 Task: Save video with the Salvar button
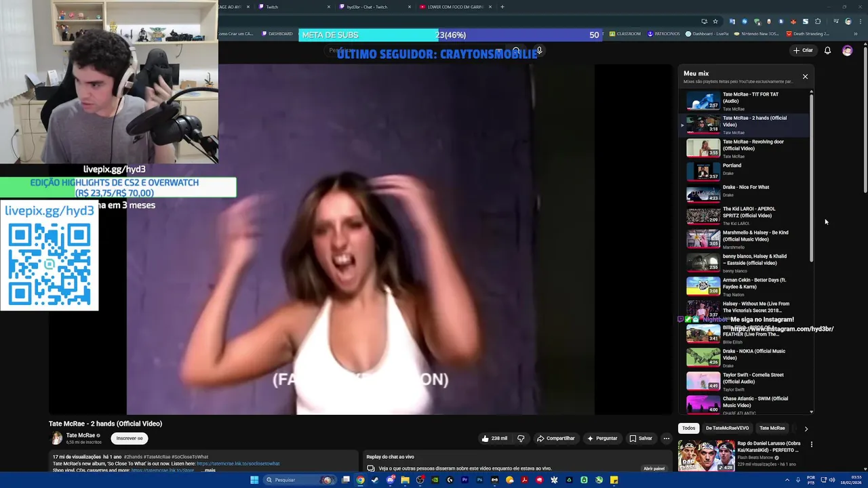point(640,439)
